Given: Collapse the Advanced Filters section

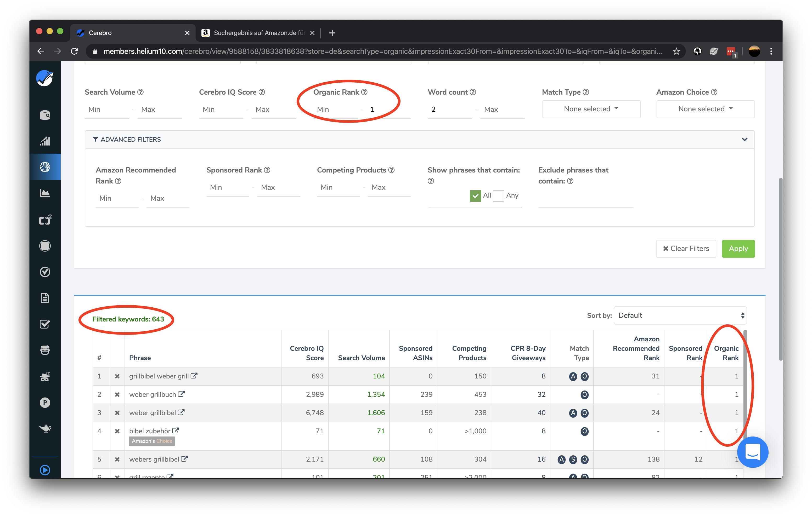Looking at the screenshot, I should 744,140.
